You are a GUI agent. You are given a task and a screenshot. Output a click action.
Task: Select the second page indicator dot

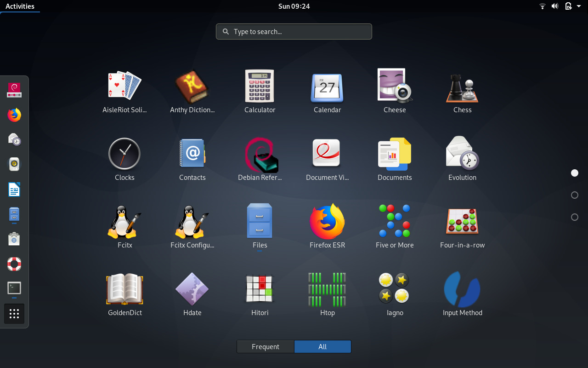tap(574, 195)
